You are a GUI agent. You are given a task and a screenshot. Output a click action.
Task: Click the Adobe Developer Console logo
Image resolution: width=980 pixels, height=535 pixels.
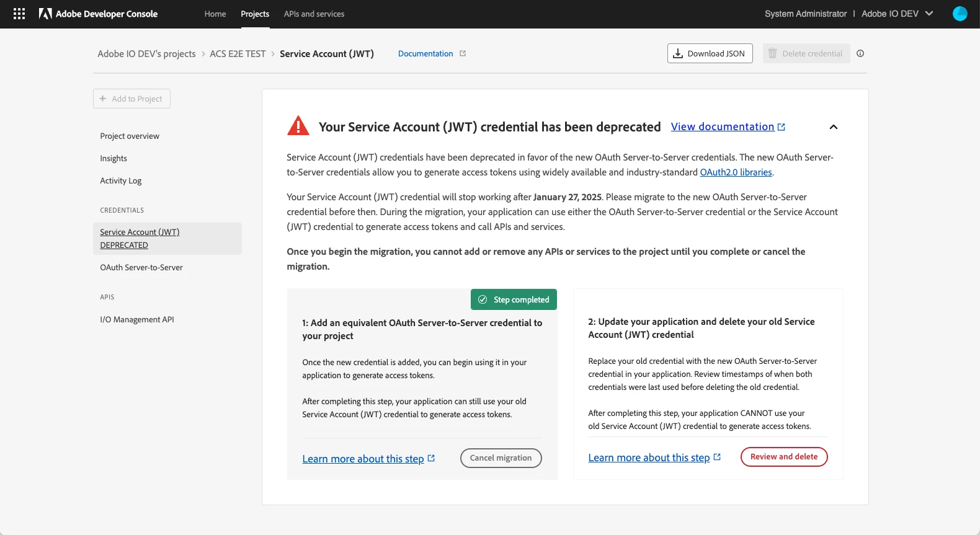[98, 14]
